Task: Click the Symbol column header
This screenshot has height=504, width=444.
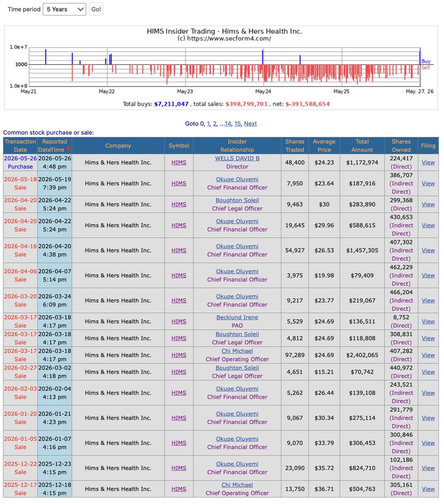Action: [x=179, y=146]
